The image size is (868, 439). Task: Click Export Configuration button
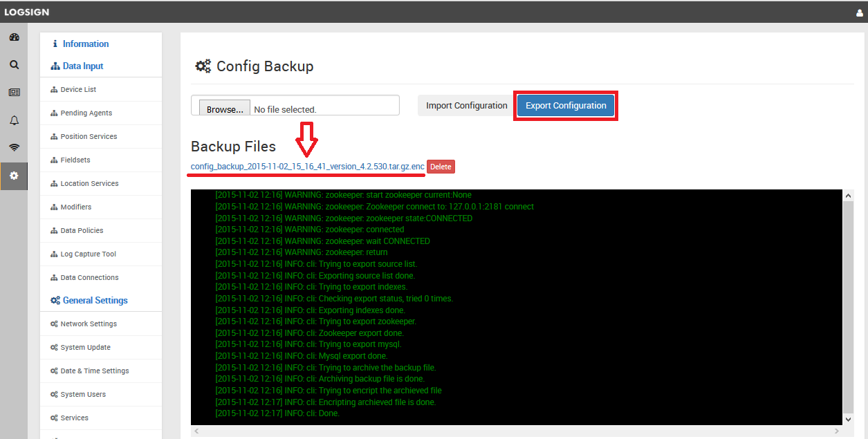pos(566,106)
